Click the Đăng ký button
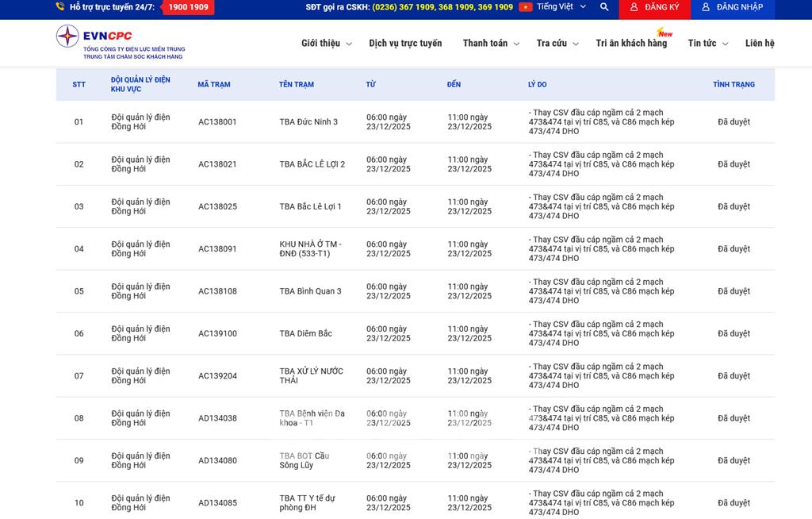 tap(655, 8)
